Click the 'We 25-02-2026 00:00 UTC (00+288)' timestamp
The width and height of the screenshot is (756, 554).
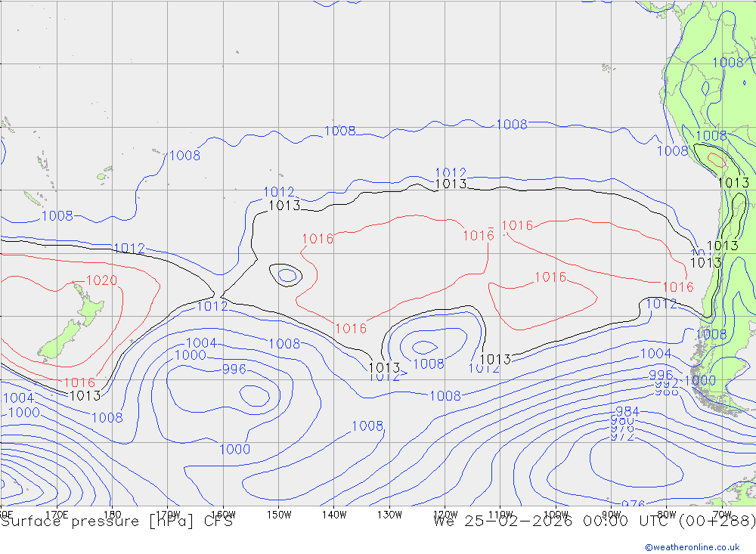[x=594, y=522]
